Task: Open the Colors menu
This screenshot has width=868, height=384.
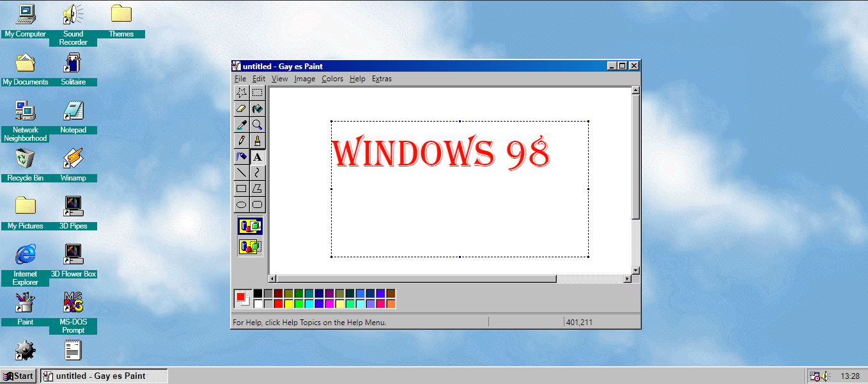Action: [332, 79]
